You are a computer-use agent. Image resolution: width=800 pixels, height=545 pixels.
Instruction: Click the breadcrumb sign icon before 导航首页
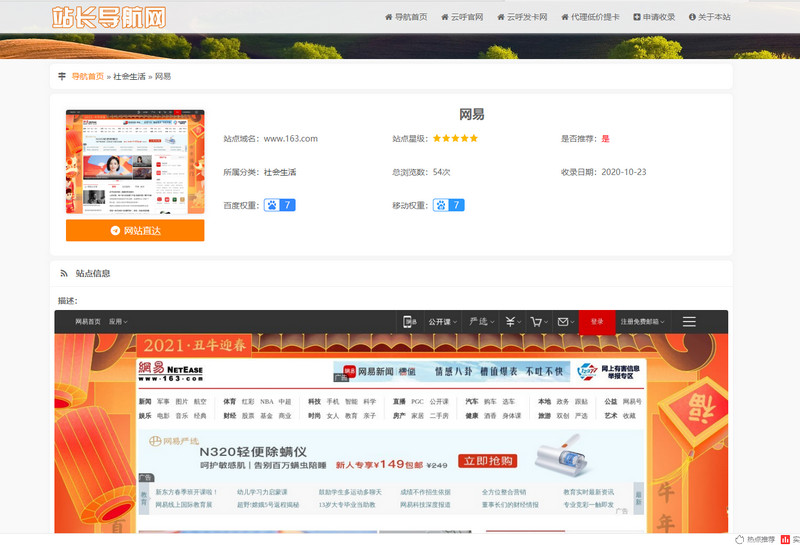coord(62,76)
